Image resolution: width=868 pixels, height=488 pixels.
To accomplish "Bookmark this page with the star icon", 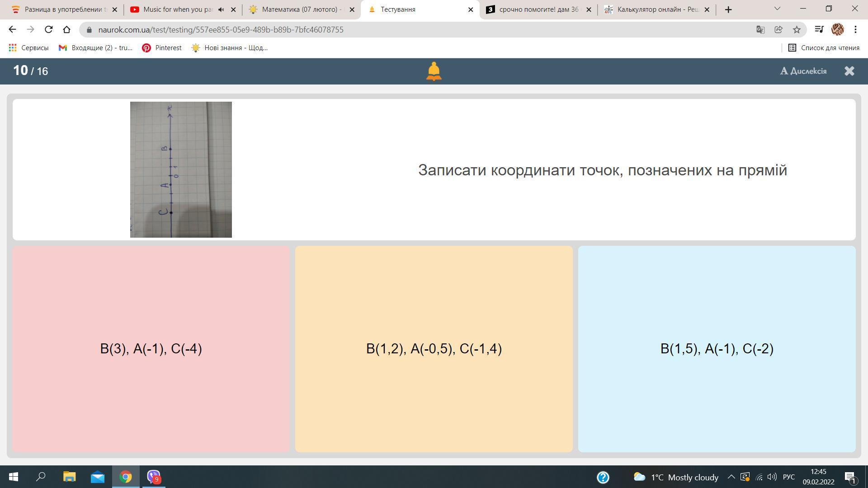I will point(797,30).
